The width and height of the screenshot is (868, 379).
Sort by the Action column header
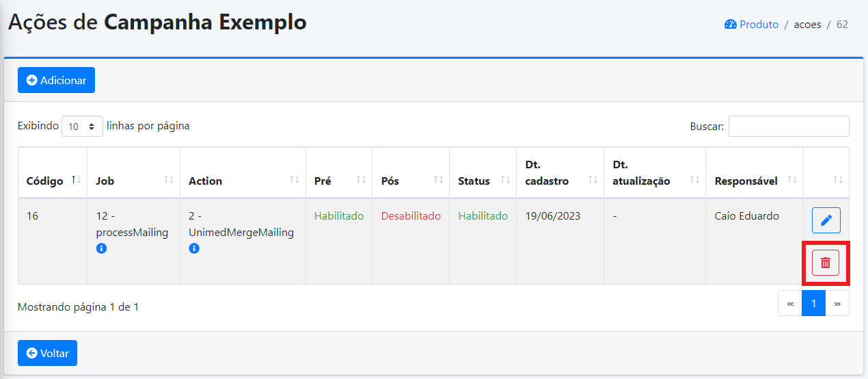pyautogui.click(x=206, y=181)
